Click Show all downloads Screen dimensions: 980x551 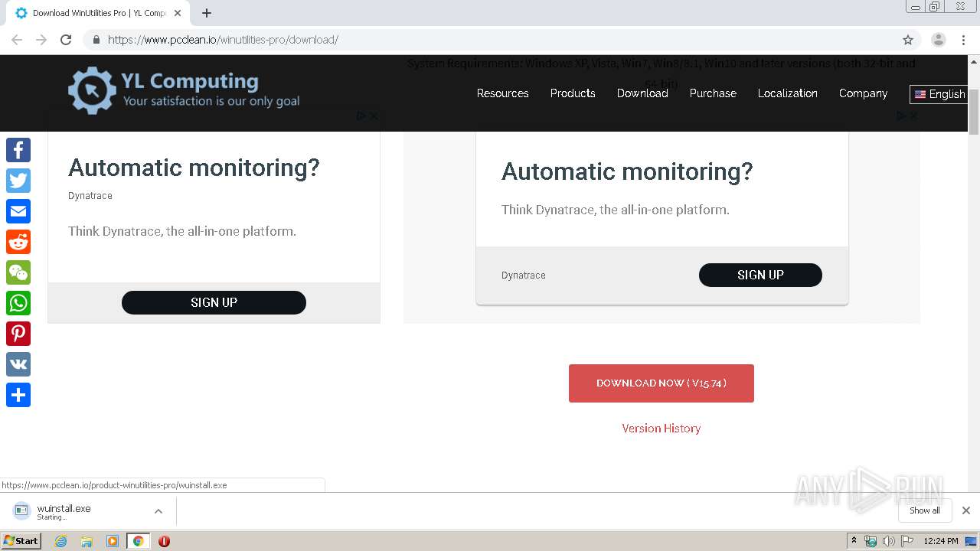point(925,510)
